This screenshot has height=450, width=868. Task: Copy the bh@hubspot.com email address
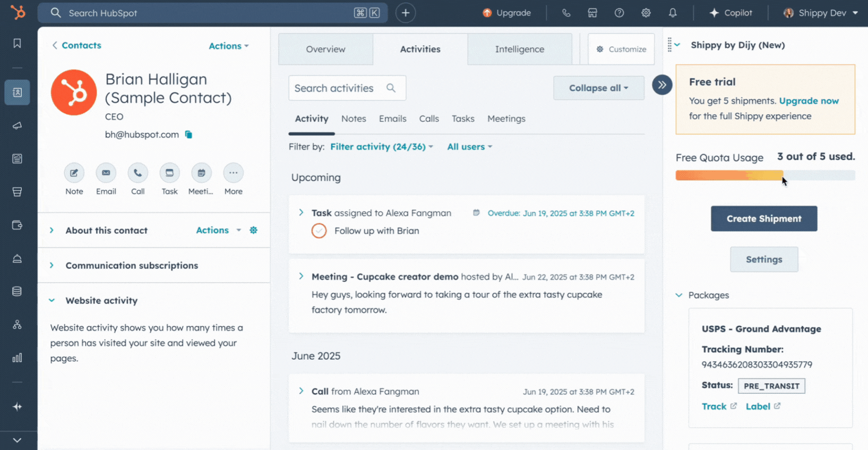(x=188, y=134)
